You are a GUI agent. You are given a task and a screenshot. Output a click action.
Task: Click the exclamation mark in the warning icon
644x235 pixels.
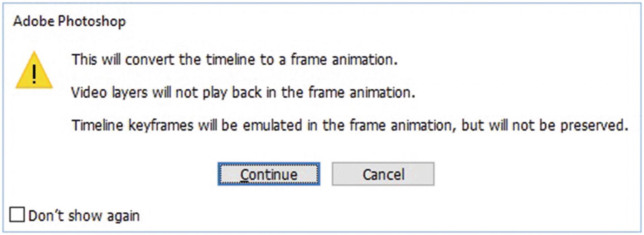pyautogui.click(x=34, y=73)
